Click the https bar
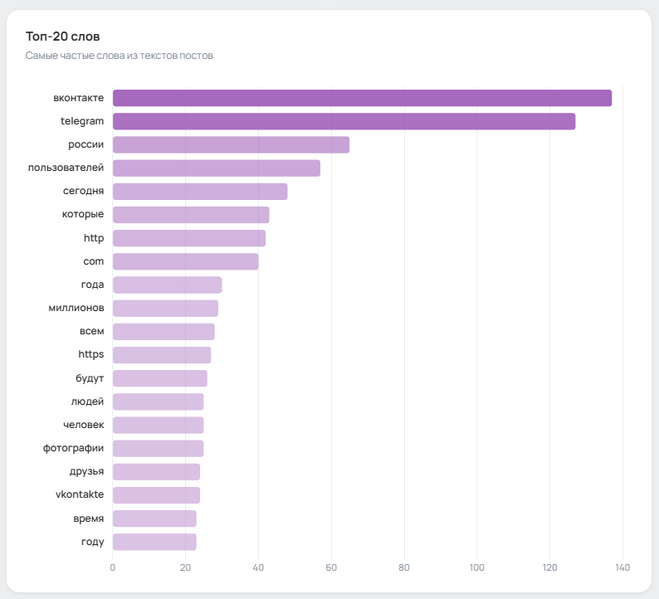 pos(161,355)
